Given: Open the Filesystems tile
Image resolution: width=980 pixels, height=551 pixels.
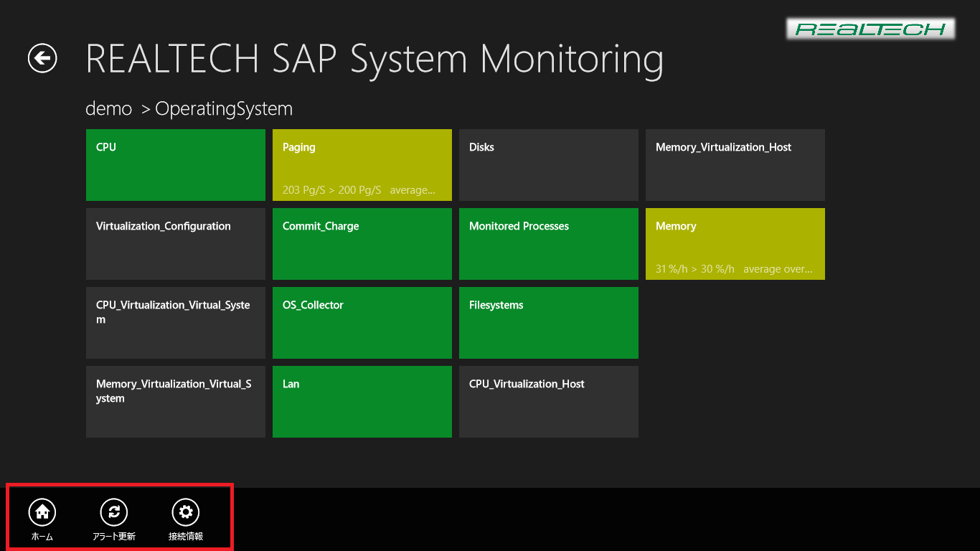Looking at the screenshot, I should 549,323.
